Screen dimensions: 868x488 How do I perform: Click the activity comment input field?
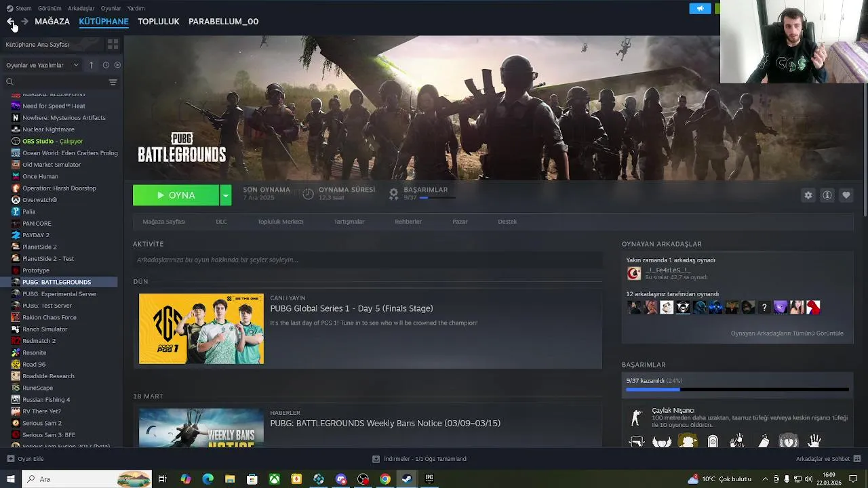pyautogui.click(x=368, y=260)
